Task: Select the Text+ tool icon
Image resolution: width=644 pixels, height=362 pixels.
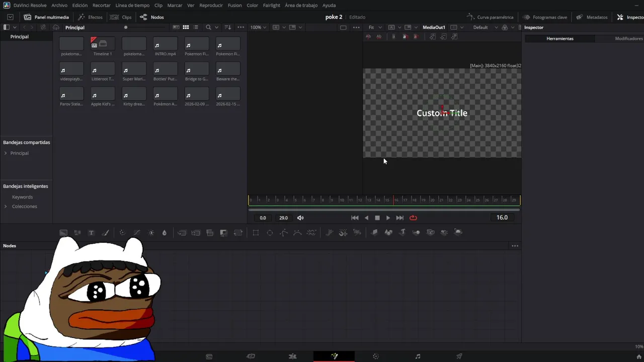Action: point(91,233)
